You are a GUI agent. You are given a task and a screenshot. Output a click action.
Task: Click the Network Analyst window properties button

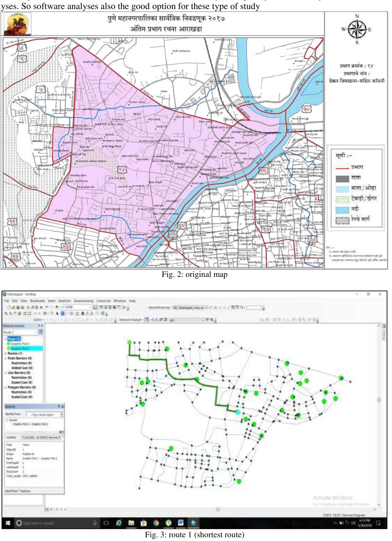click(x=41, y=332)
